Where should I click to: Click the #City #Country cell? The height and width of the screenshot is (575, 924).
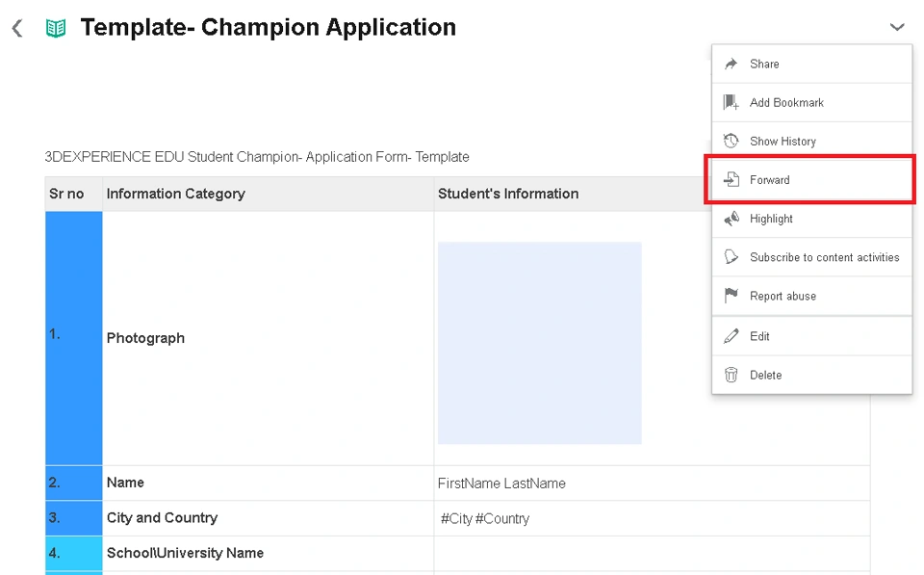click(485, 518)
